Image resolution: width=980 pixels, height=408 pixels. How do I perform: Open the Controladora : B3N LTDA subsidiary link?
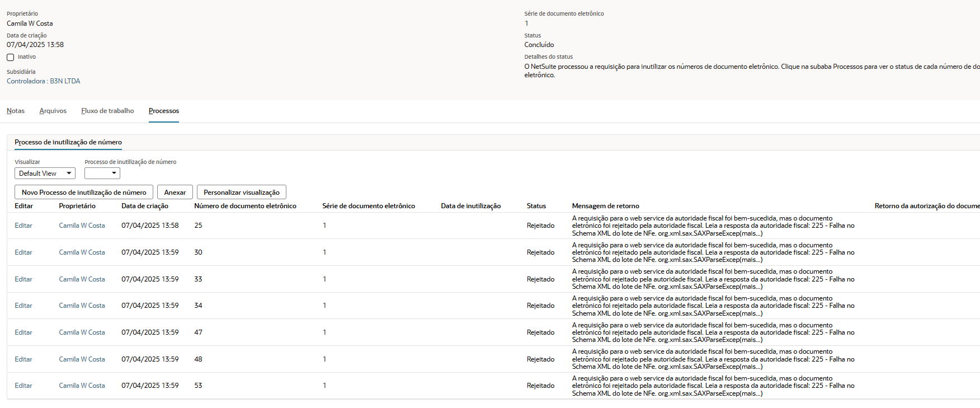(x=44, y=81)
